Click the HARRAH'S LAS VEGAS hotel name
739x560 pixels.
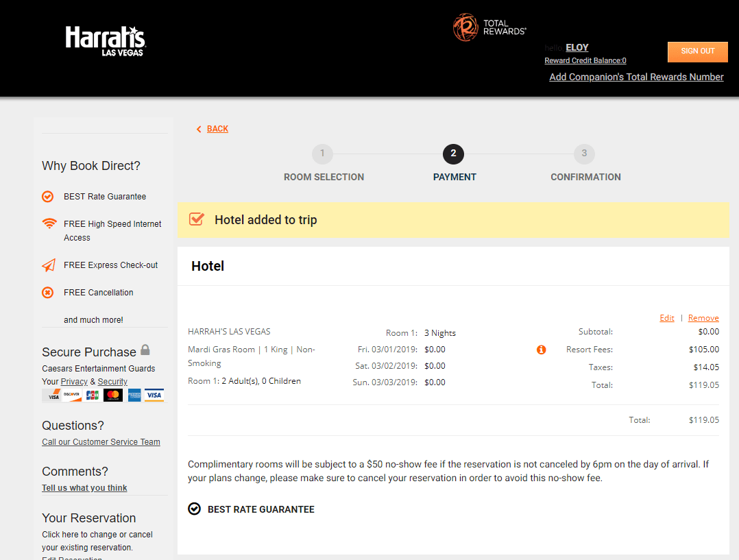pos(229,332)
